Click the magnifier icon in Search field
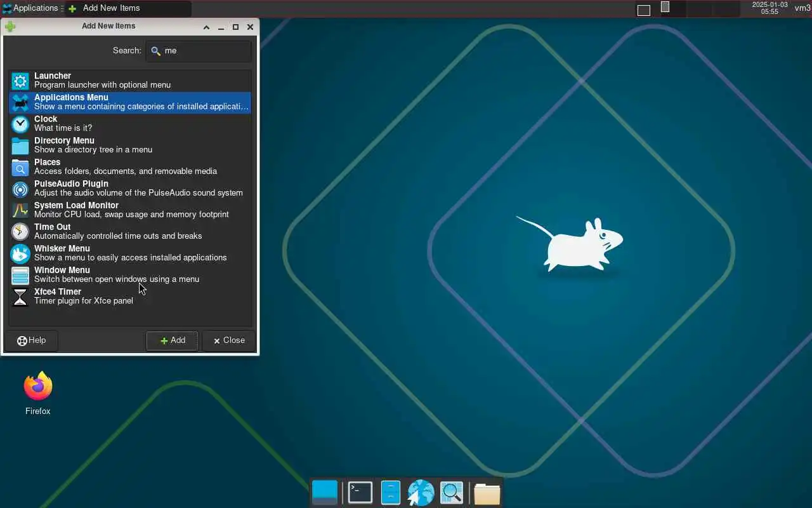The width and height of the screenshot is (812, 508). pyautogui.click(x=155, y=51)
